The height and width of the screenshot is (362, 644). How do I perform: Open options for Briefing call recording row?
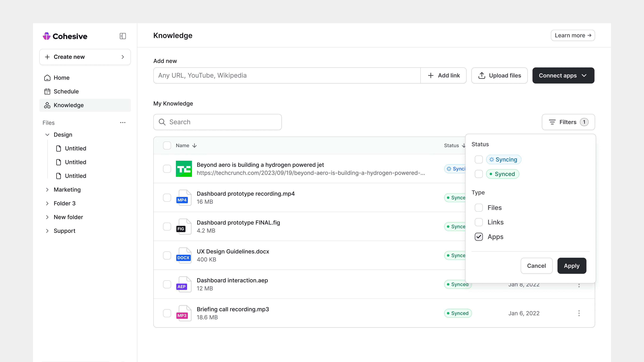click(579, 313)
